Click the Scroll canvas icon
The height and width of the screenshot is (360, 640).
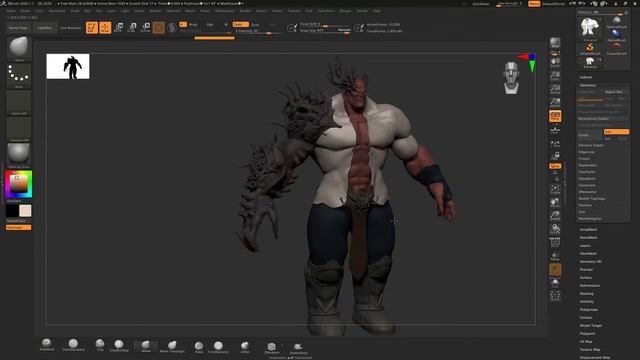click(x=555, y=62)
